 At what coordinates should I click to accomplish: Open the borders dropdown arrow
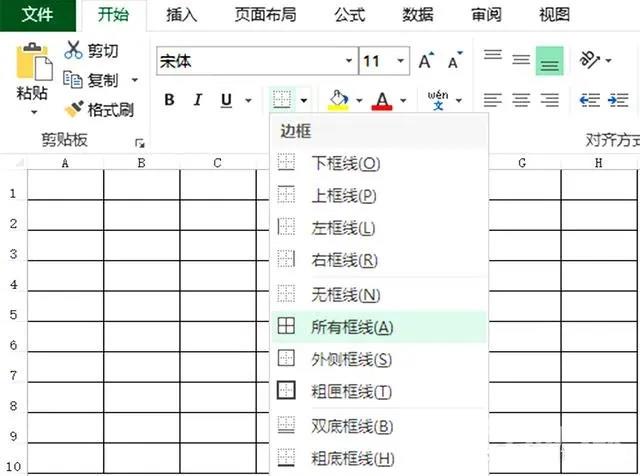(x=304, y=100)
